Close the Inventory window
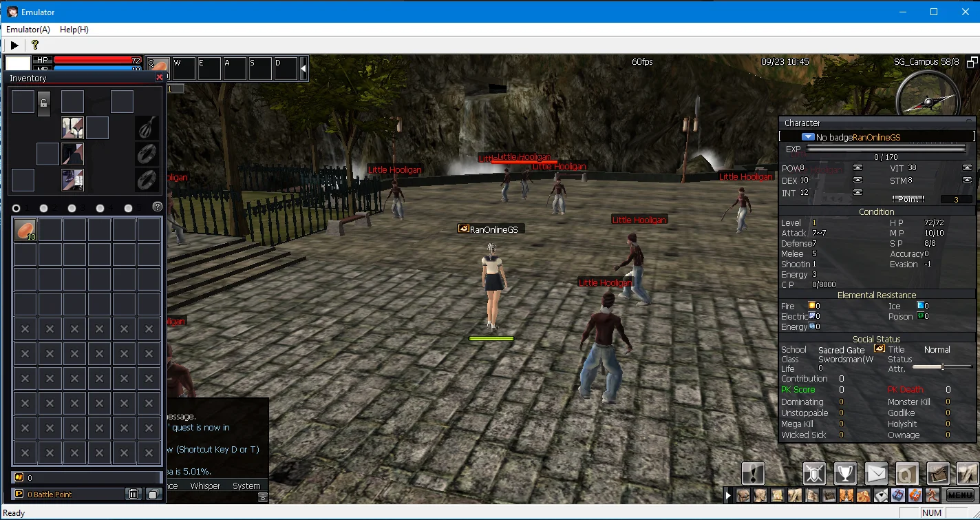This screenshot has width=980, height=520. [x=160, y=78]
